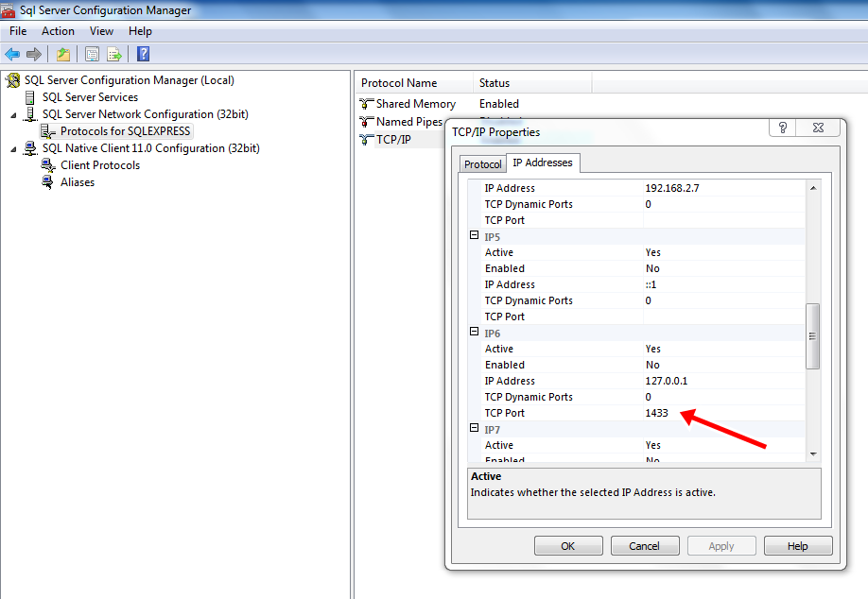Select the Named Pipes protocol row
This screenshot has width=868, height=599.
(x=409, y=122)
